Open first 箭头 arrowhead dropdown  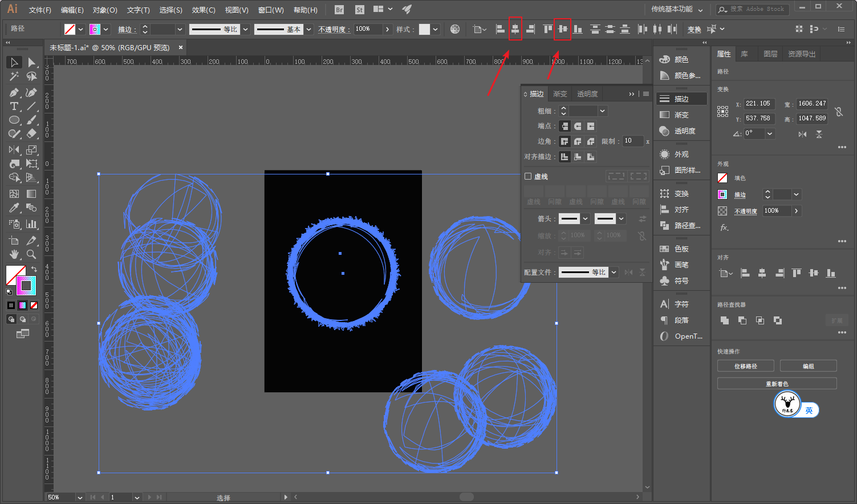click(585, 218)
